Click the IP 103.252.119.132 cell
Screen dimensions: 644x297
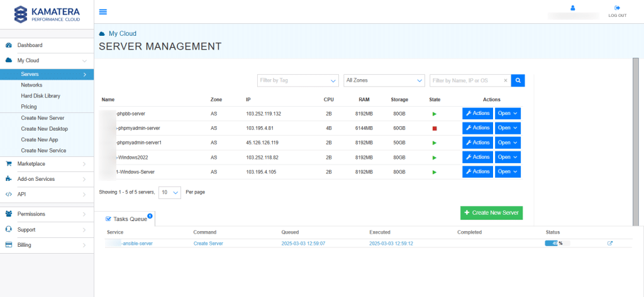point(264,114)
